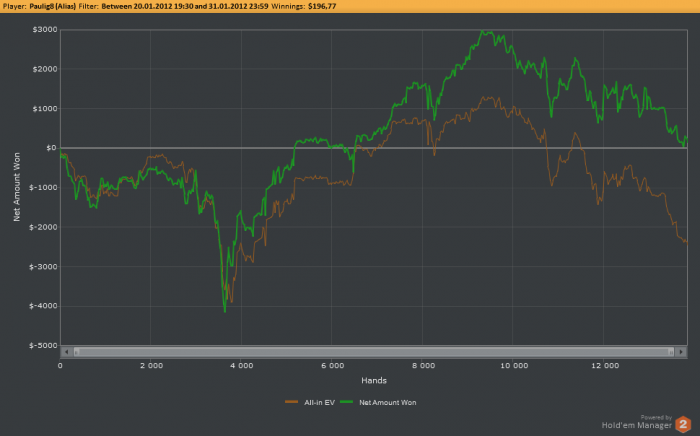Click the $0 y-axis label

51,148
